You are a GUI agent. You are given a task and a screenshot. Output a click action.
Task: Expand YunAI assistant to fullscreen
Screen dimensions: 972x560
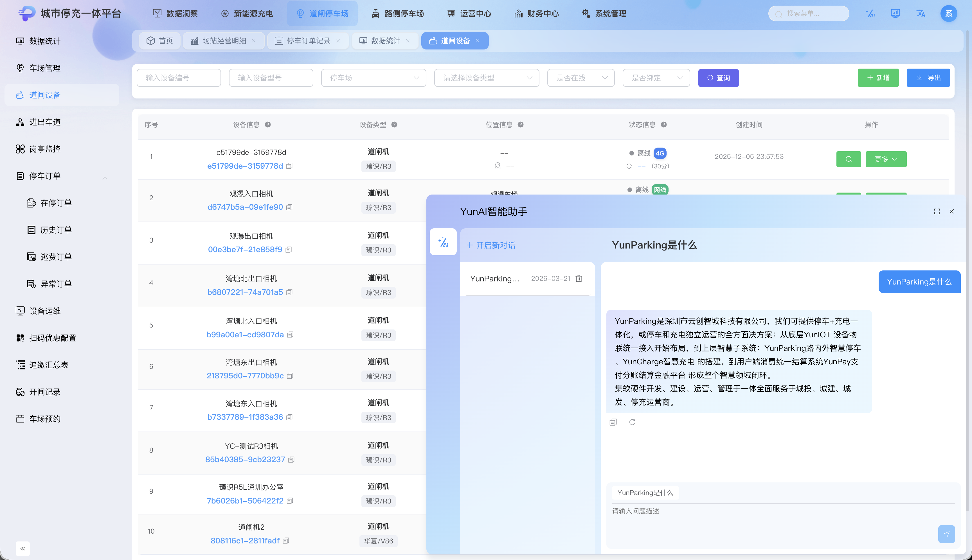coord(937,211)
